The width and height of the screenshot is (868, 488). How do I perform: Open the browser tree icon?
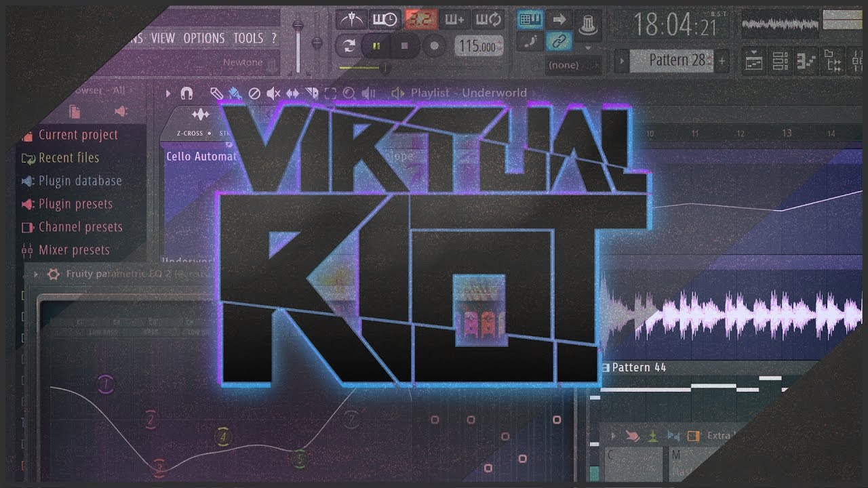tap(833, 61)
